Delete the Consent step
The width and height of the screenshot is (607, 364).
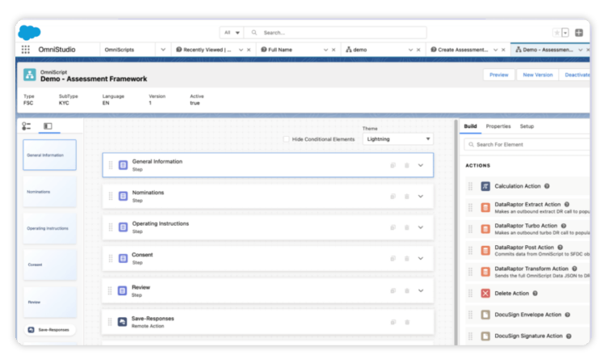point(407,258)
